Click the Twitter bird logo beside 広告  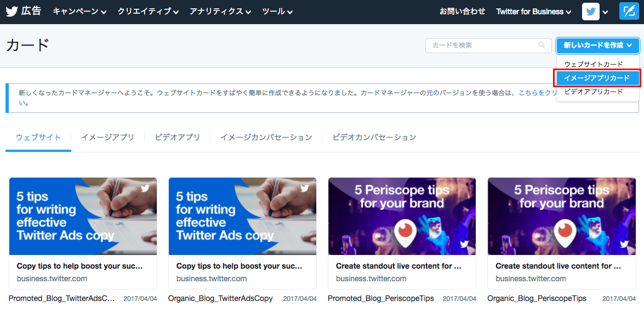tap(12, 12)
